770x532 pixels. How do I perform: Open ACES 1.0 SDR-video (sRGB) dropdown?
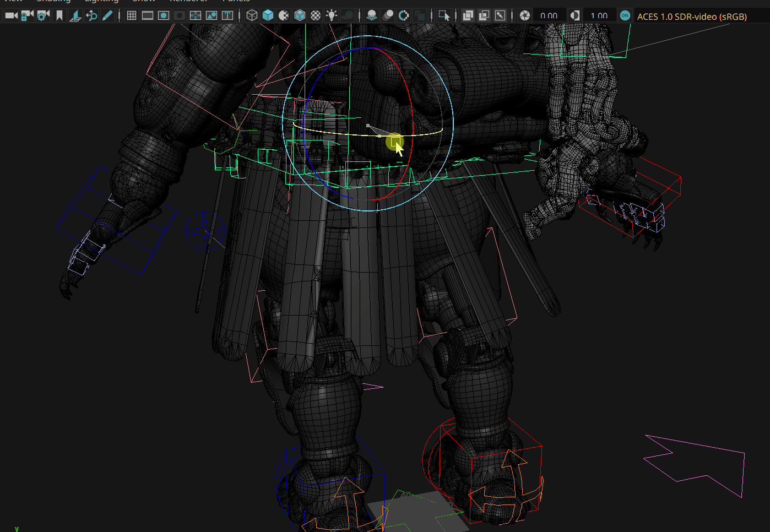pos(702,16)
